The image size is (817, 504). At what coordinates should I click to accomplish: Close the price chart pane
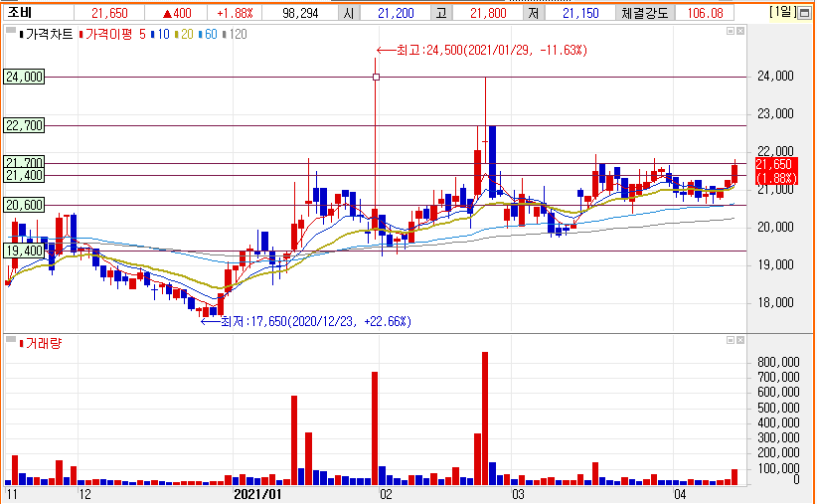coord(740,31)
